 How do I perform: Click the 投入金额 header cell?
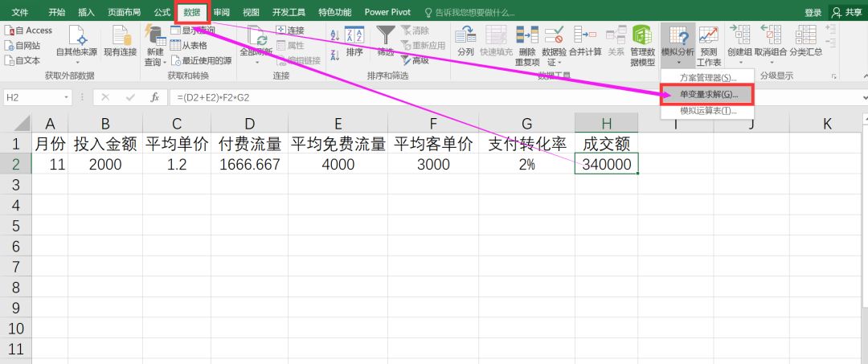pos(105,144)
